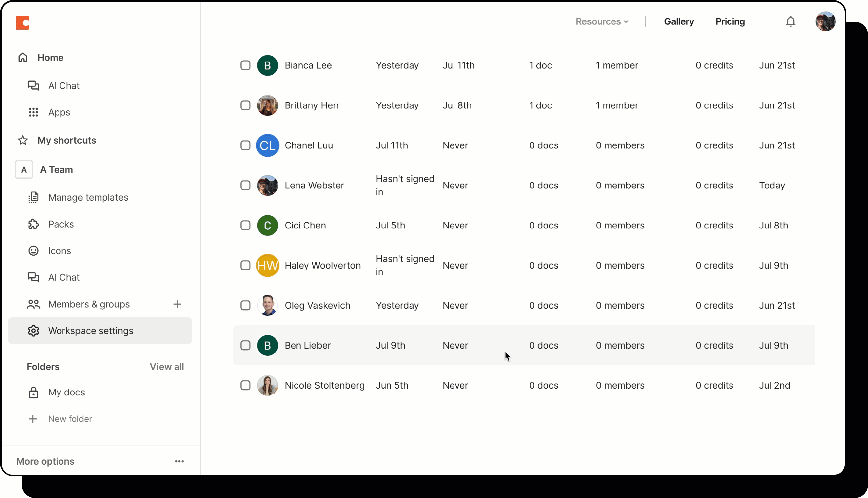
Task: Open the Resources dropdown
Action: point(602,21)
